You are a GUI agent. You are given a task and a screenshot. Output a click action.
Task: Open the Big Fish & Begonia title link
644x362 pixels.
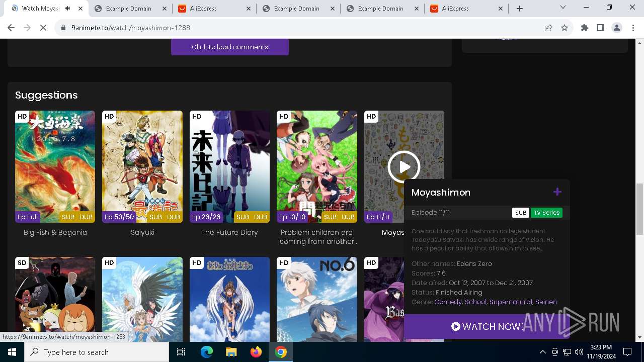55,232
